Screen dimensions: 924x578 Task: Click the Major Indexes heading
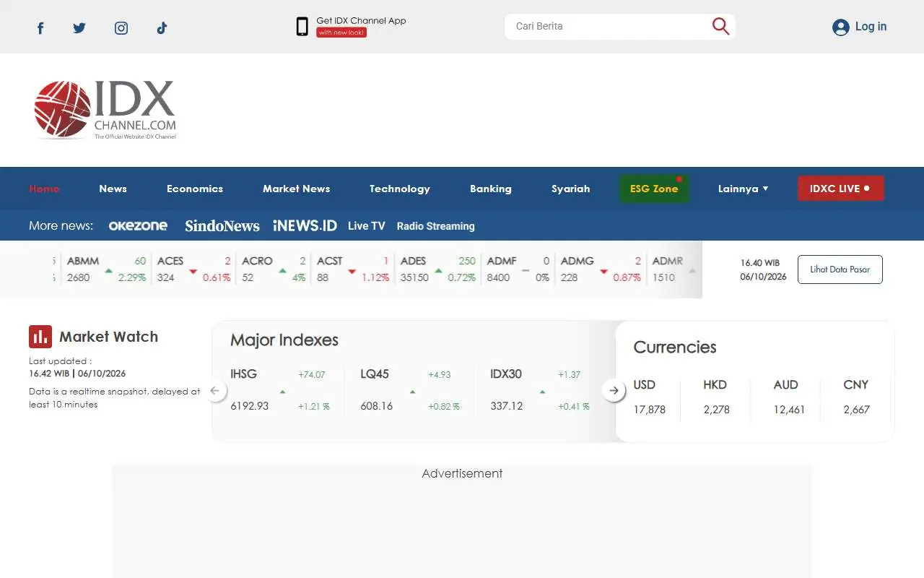coord(284,340)
